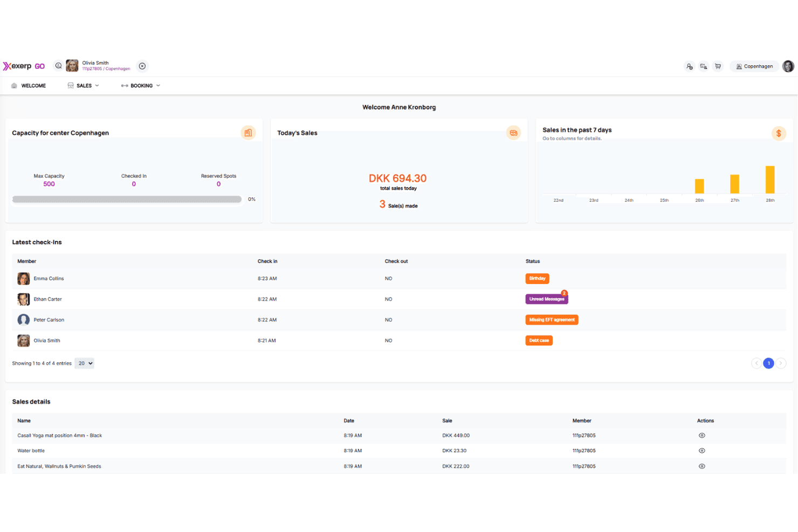This screenshot has height=532, width=798.
Task: Open Peter Carlson member row
Action: tap(399, 320)
